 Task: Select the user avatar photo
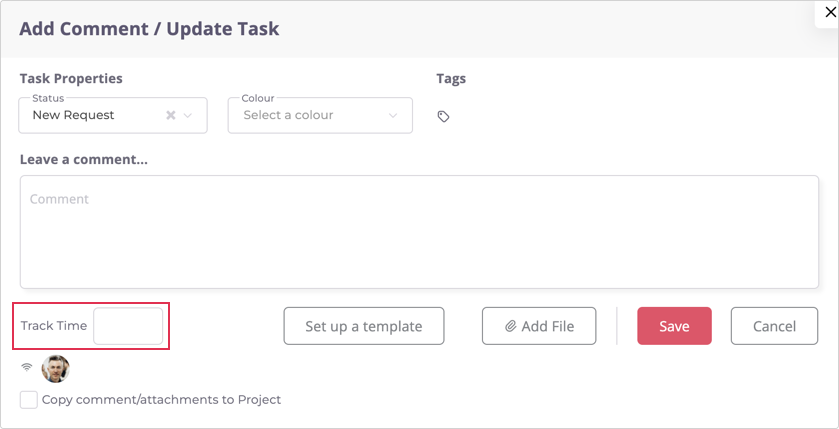[x=56, y=368]
